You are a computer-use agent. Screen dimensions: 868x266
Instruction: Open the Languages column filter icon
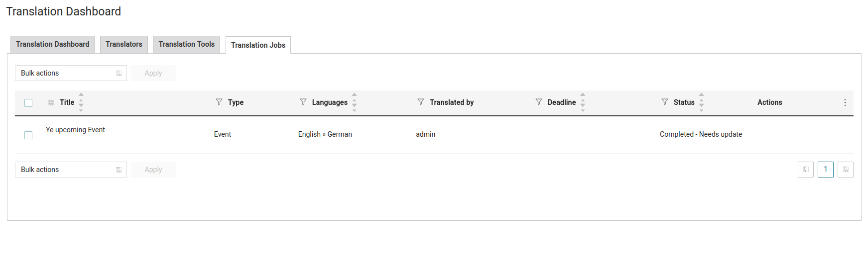(x=303, y=102)
